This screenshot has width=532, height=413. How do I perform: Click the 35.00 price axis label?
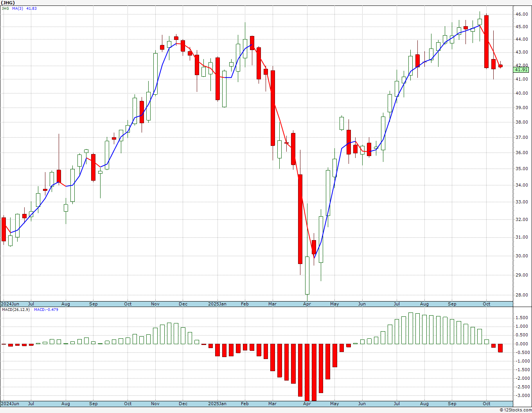521,169
